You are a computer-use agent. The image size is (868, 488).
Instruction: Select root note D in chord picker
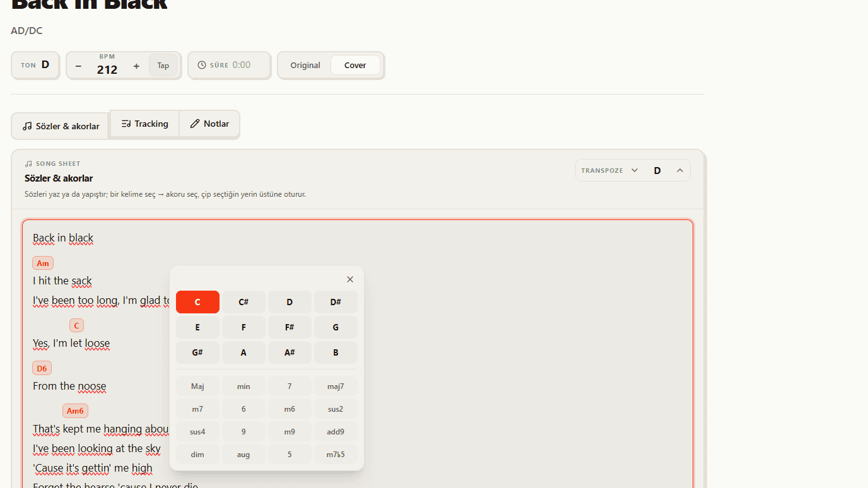(290, 302)
